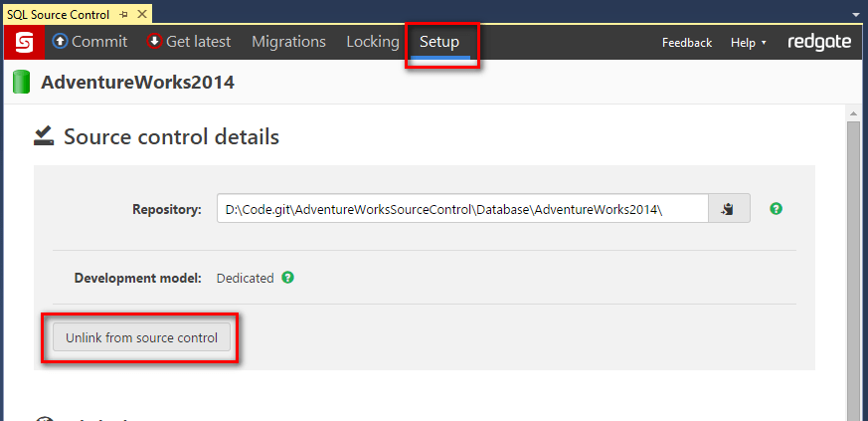Click the Commit up-arrow icon
The image size is (868, 421).
[x=60, y=42]
